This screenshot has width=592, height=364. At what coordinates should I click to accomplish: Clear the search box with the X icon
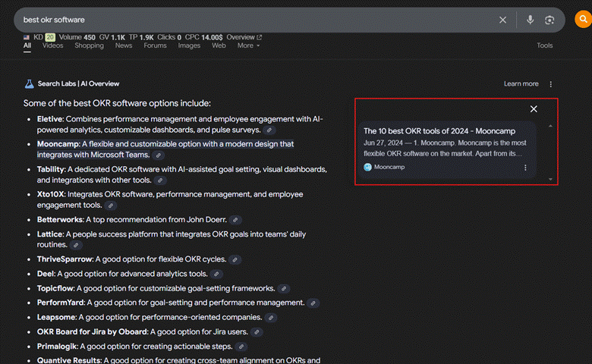click(x=502, y=20)
